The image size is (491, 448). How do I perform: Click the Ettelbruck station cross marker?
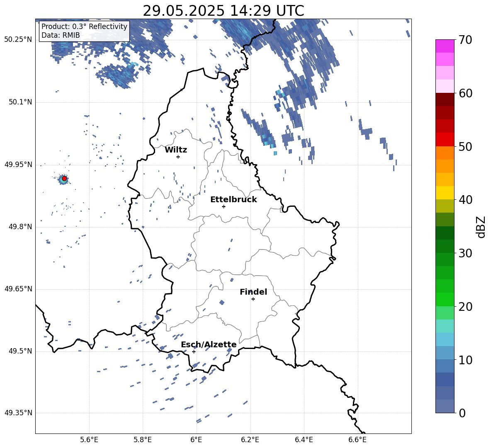[x=224, y=206]
